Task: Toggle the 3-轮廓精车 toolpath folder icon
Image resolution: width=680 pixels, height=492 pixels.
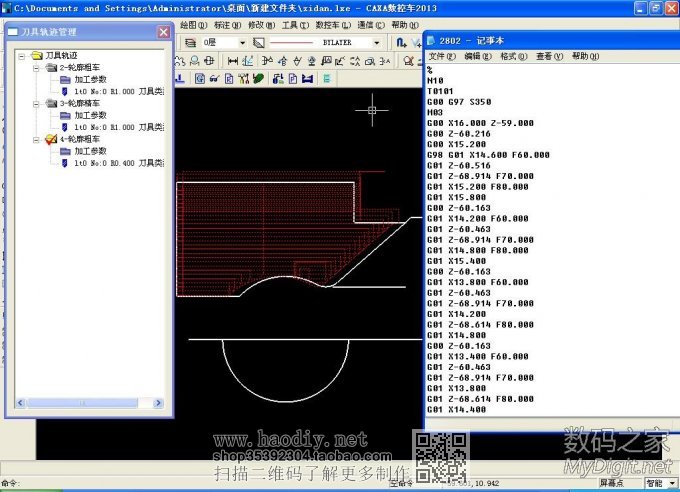Action: [51, 103]
